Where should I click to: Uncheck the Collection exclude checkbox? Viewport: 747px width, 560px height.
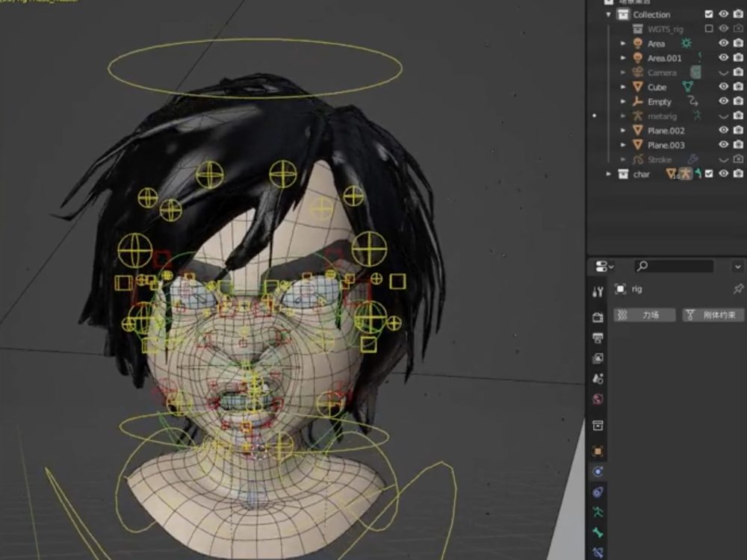[709, 14]
